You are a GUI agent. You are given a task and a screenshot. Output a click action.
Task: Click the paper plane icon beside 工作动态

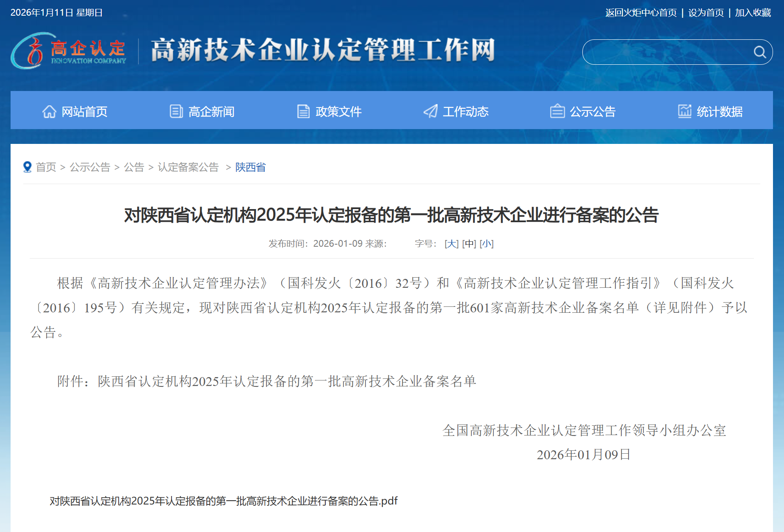430,111
